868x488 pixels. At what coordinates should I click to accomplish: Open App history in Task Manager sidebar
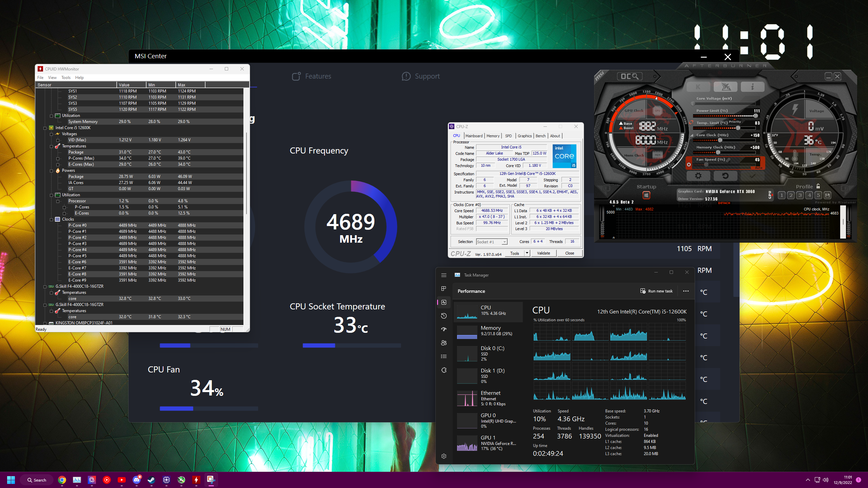pos(444,316)
